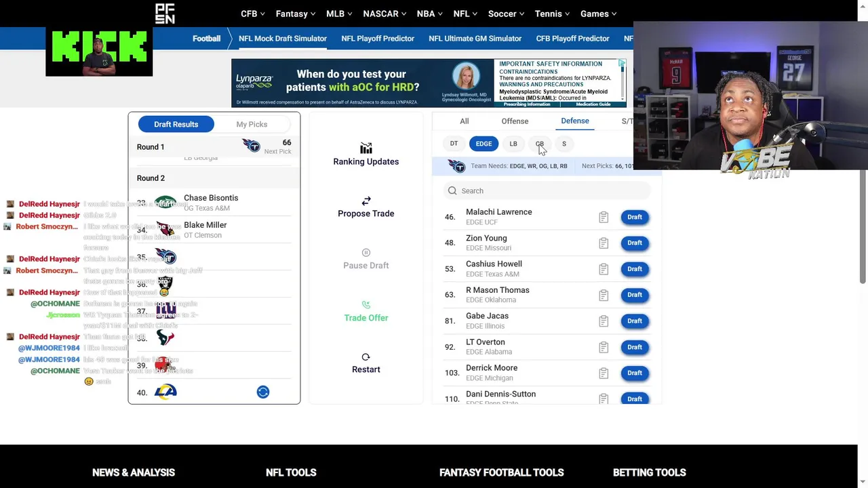
Task: Click the Titans logo beside Next Pick
Action: [251, 146]
